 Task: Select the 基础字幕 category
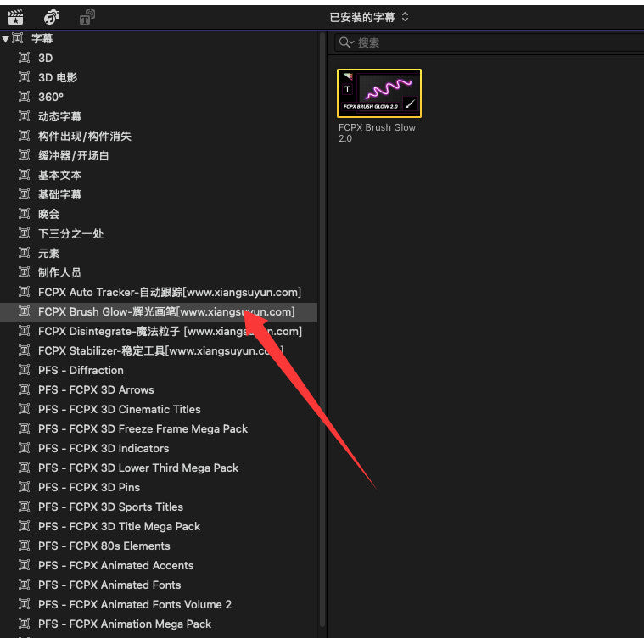click(x=159, y=194)
